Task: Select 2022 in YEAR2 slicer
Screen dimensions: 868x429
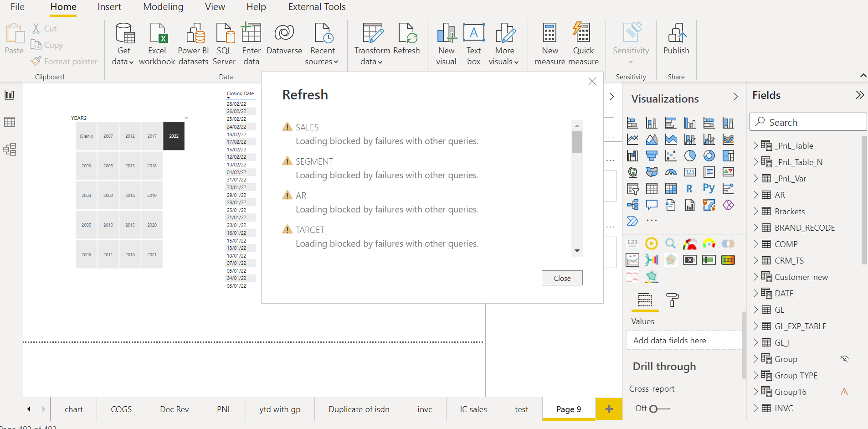Action: [x=174, y=136]
